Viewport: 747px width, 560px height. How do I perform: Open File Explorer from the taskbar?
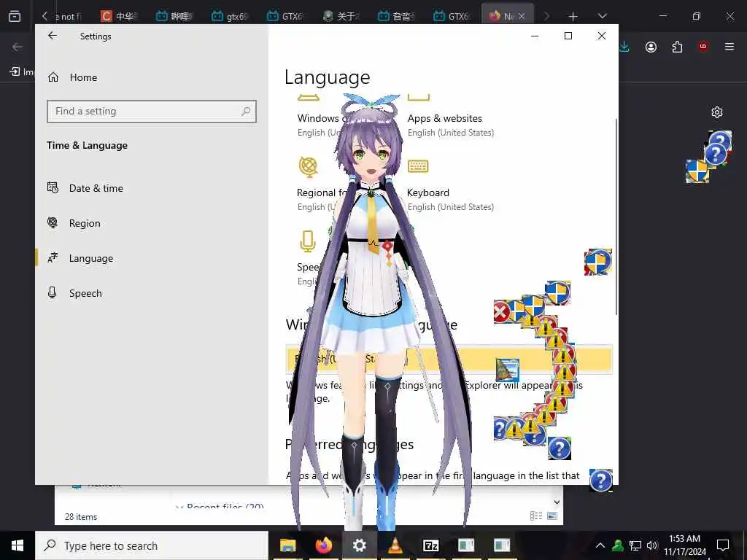[x=287, y=545]
